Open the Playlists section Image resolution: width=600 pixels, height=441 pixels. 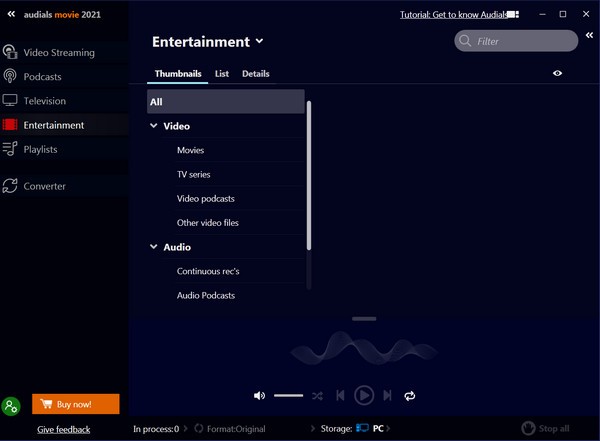point(40,149)
